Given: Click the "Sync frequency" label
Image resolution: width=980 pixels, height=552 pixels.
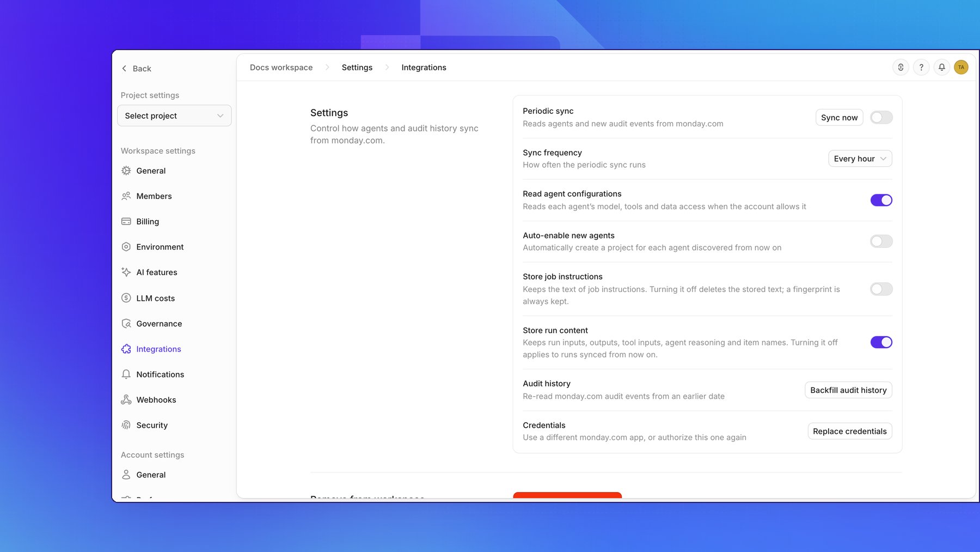Looking at the screenshot, I should pyautogui.click(x=552, y=153).
